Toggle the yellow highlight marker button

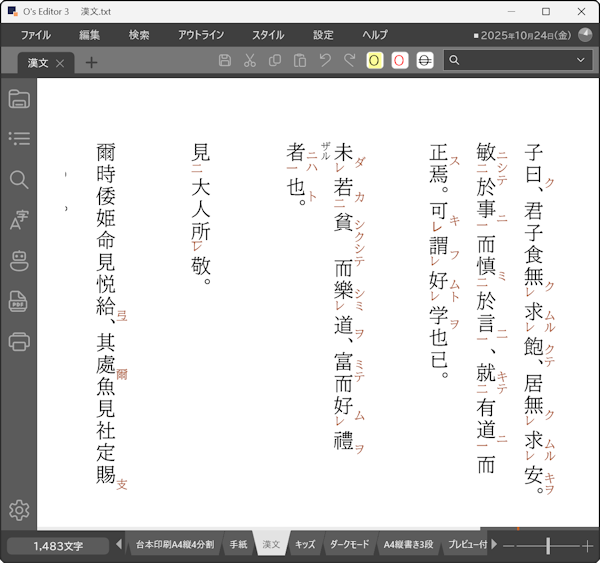coord(375,61)
